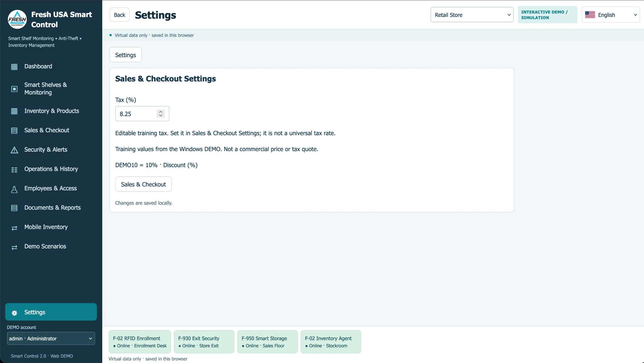Viewport: 644px width, 363px height.
Task: Click the Fresh Equipment logo
Action: point(17,19)
